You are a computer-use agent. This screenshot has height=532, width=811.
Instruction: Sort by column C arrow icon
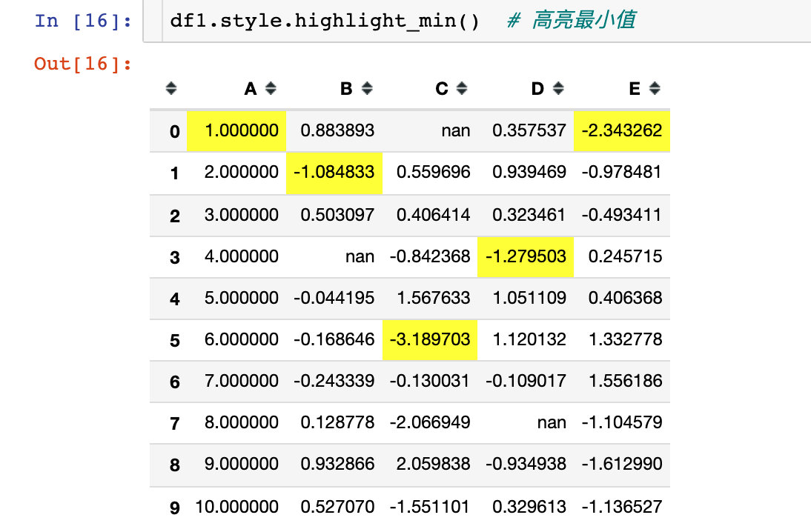pos(462,88)
